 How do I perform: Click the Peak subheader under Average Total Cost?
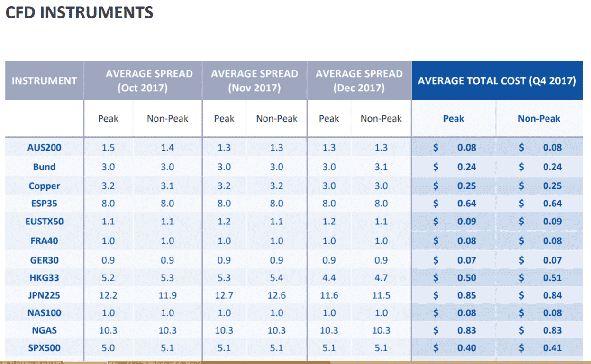click(453, 119)
